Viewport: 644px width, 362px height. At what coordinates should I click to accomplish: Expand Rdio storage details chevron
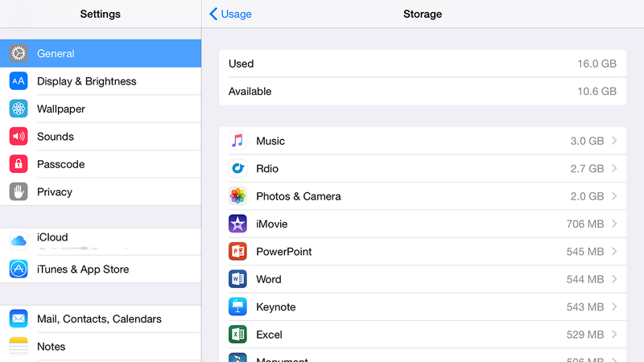tap(614, 168)
